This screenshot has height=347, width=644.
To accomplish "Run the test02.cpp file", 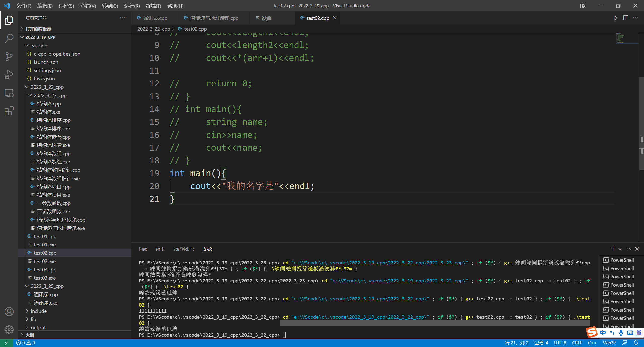I will 616,18.
